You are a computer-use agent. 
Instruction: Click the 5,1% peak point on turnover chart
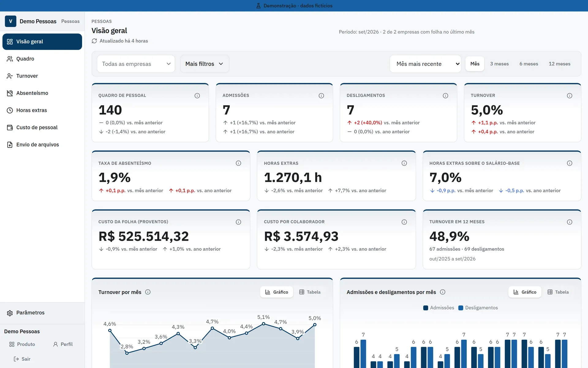[263, 324]
